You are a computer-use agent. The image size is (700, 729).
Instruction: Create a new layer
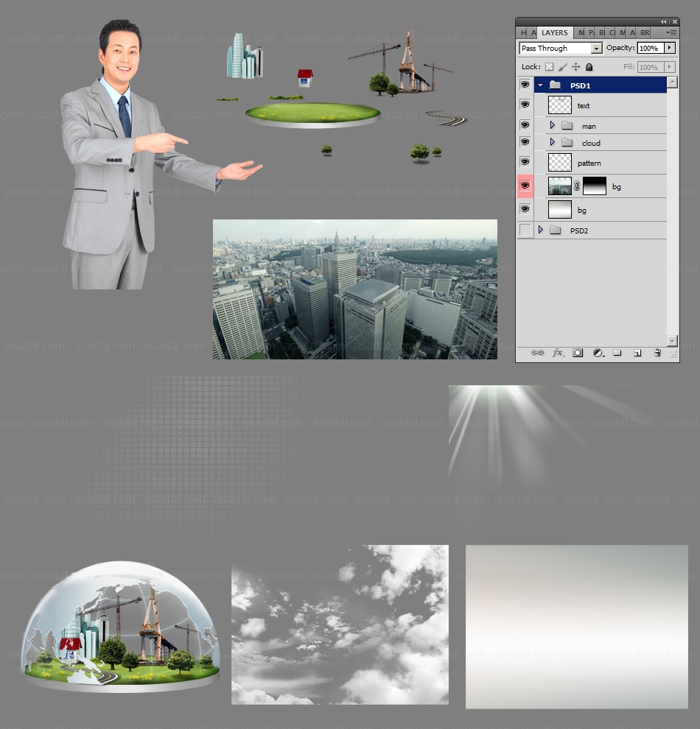pyautogui.click(x=637, y=353)
